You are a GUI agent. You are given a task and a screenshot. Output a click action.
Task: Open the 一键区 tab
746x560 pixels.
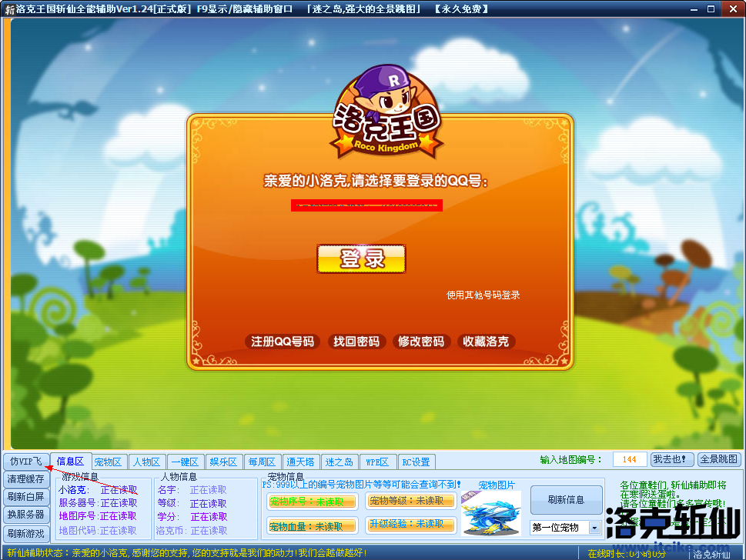[185, 462]
